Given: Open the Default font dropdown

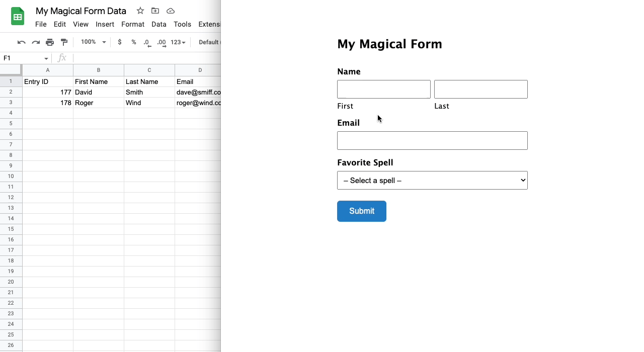Looking at the screenshot, I should click(209, 42).
